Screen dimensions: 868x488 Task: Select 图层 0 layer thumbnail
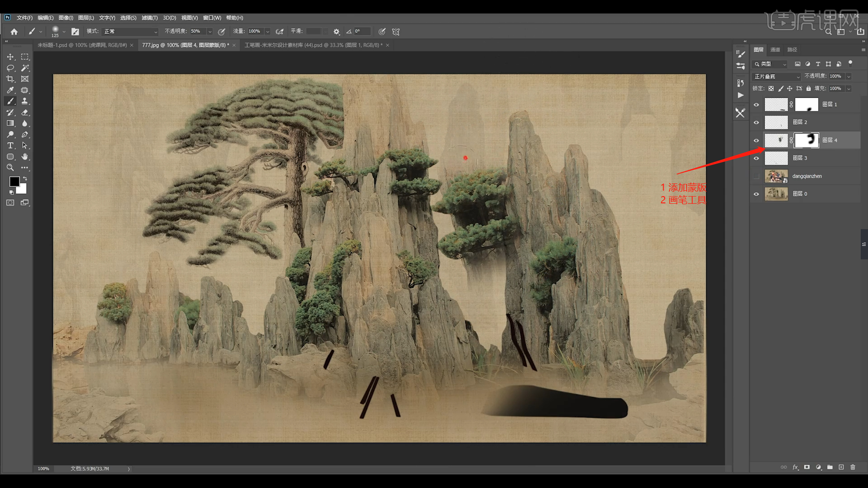coord(776,194)
